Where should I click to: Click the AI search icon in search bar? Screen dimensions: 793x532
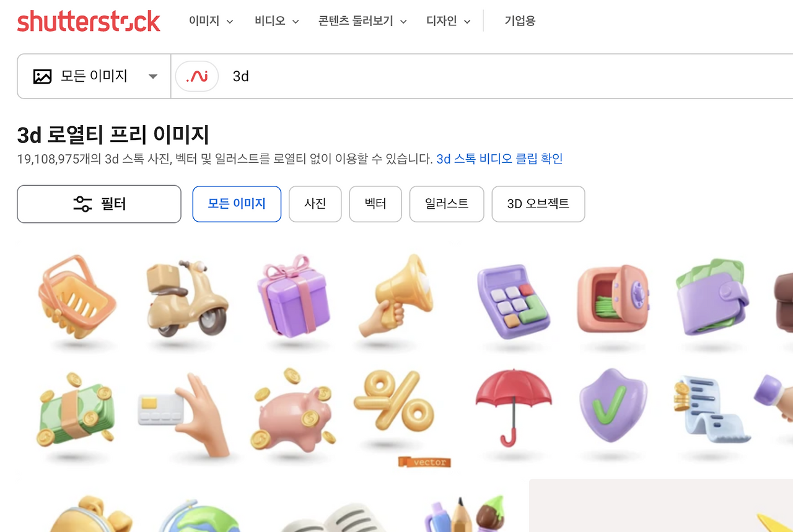(x=197, y=76)
